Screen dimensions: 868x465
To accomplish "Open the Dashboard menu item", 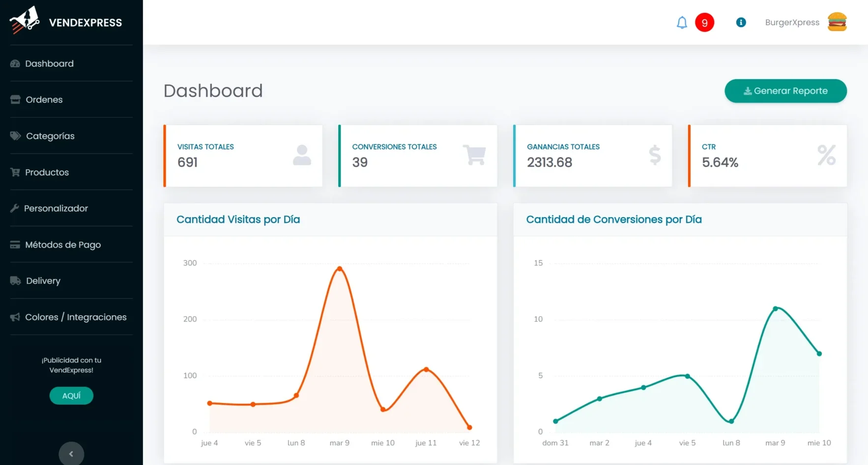I will click(x=49, y=63).
